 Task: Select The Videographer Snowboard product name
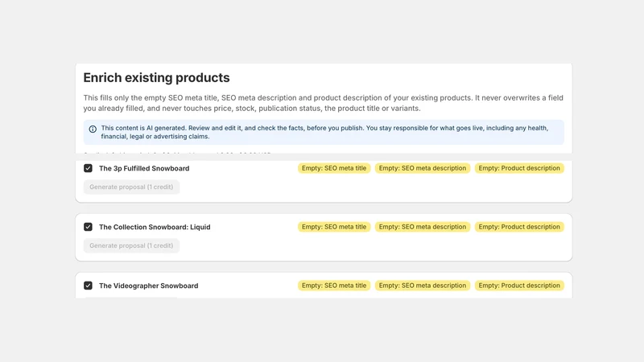(148, 286)
